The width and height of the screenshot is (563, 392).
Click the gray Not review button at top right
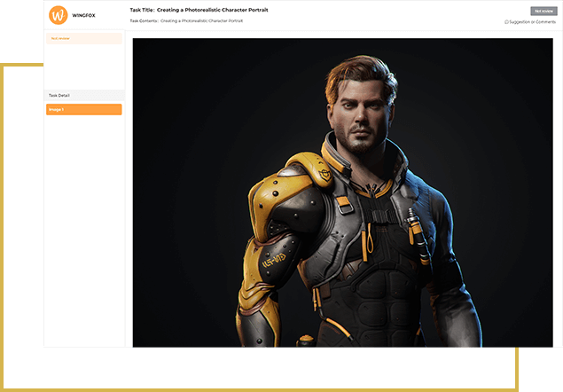tap(543, 12)
